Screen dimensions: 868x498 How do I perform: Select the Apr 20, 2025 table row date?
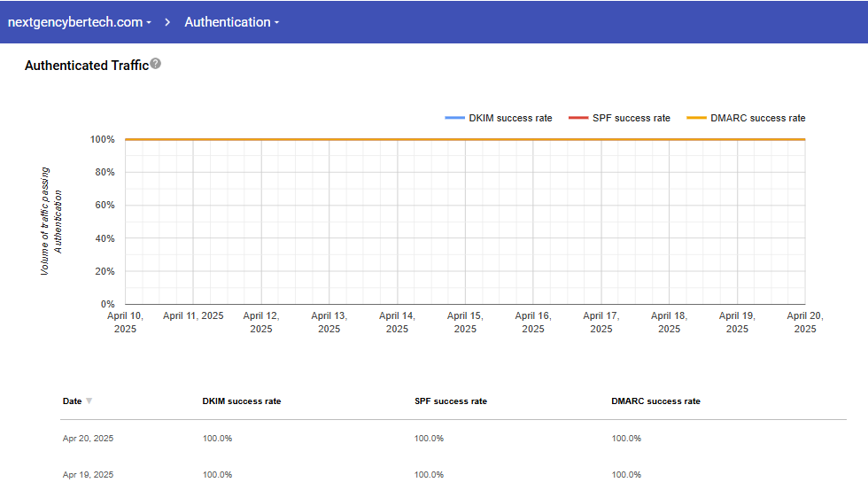(88, 439)
